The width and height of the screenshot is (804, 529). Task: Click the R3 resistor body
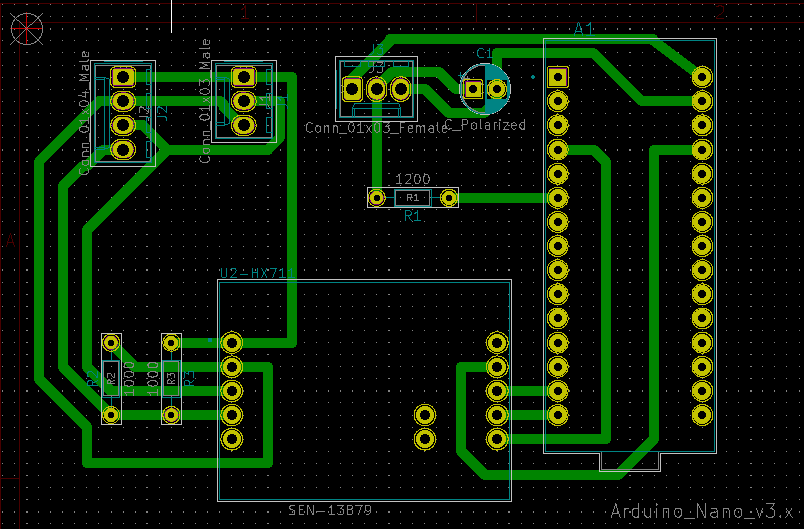[x=171, y=378]
